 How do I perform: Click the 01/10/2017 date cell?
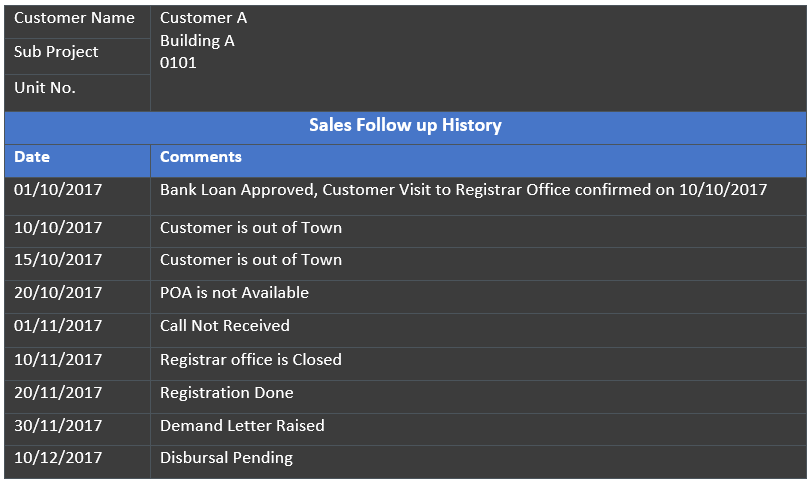58,189
